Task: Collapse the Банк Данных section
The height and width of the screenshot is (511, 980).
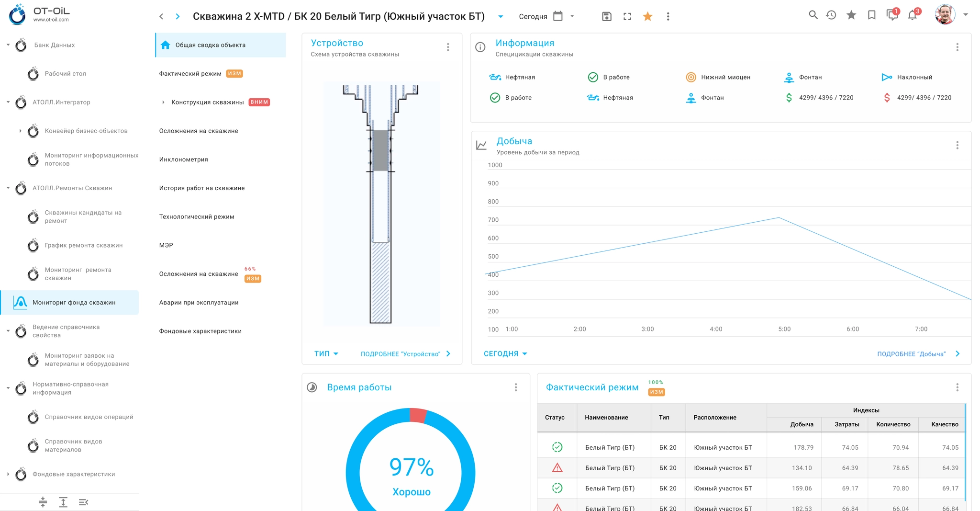Action: 8,45
